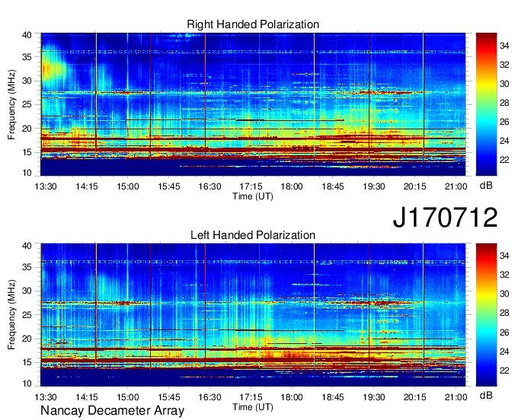Screen dimensions: 518x420
Task: Click 28 dB tick on Right Handed colorbar
Action: (504, 103)
